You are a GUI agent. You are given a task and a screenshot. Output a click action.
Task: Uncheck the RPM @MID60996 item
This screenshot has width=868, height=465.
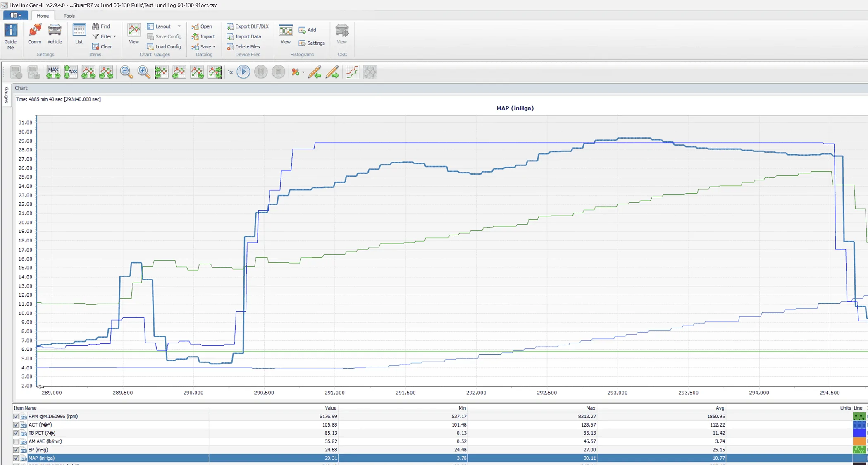pos(16,417)
